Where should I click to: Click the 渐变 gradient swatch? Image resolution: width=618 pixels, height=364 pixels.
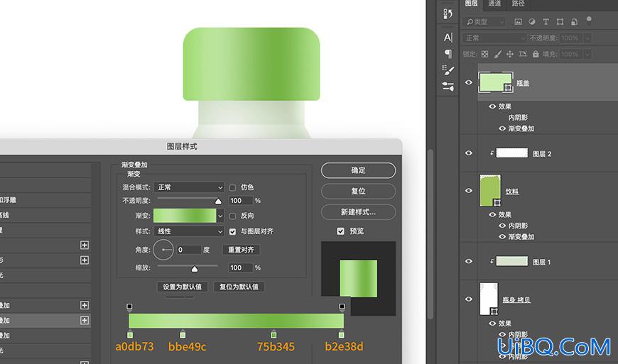tap(185, 216)
